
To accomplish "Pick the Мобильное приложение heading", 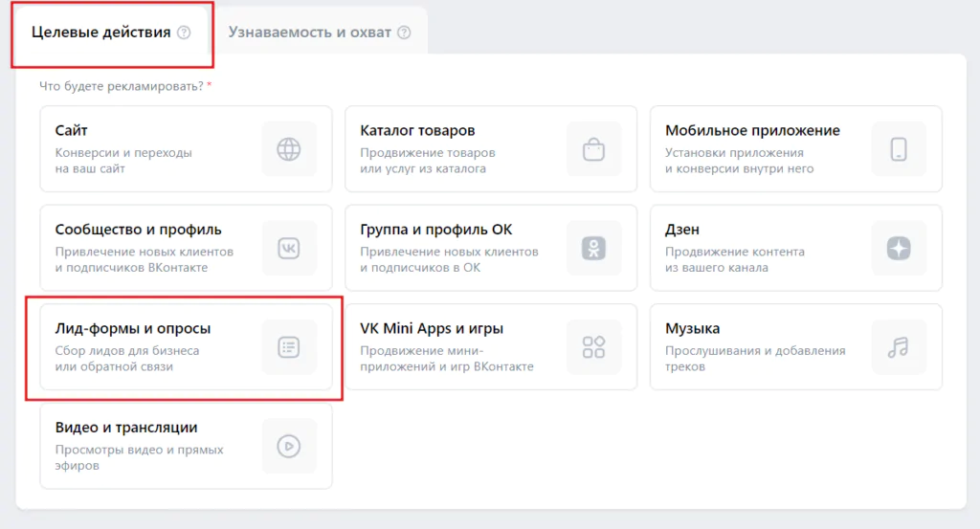I will coord(752,130).
